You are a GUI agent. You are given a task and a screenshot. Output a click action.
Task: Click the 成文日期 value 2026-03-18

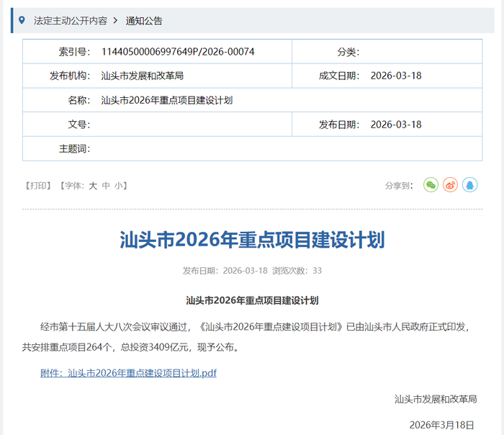click(x=396, y=76)
